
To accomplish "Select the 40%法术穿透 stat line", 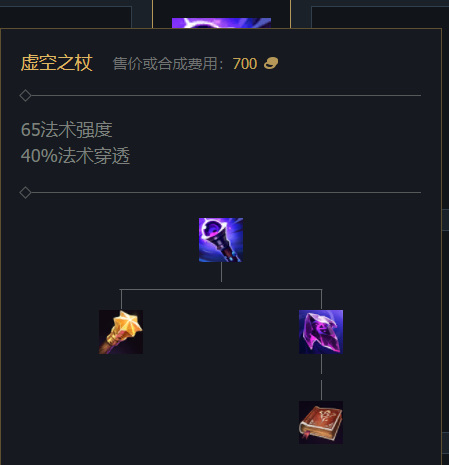I will coord(75,156).
